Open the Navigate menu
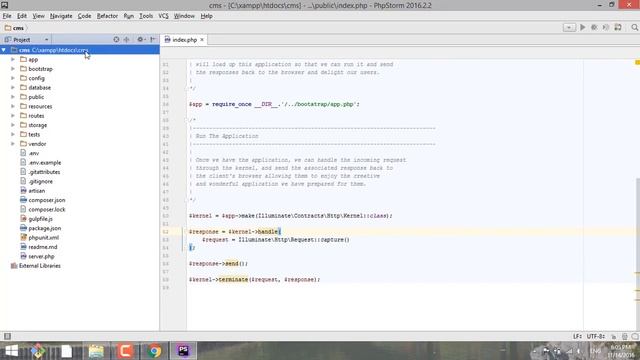 (x=61, y=16)
